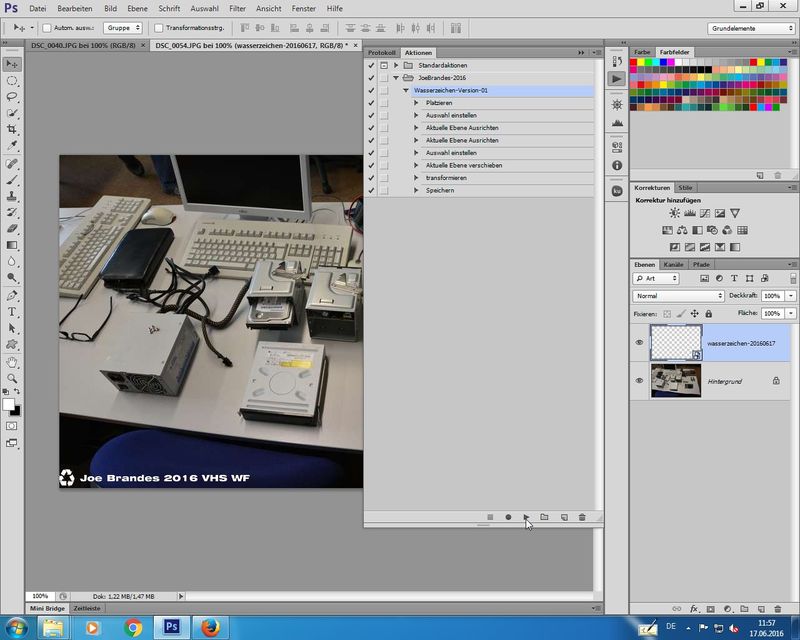800x640 pixels.
Task: Select the Lasso tool
Action: (12, 97)
